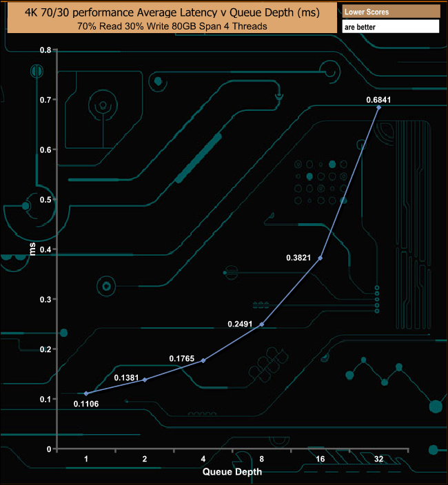Click the y-axis tick label 0.5
The image size is (448, 485).
[x=45, y=200]
